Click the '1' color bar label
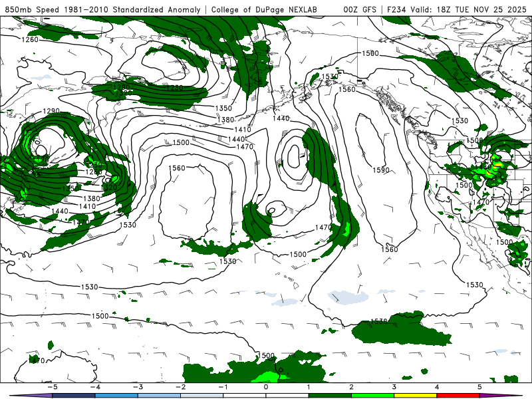The height and width of the screenshot is (399, 532). tap(309, 387)
